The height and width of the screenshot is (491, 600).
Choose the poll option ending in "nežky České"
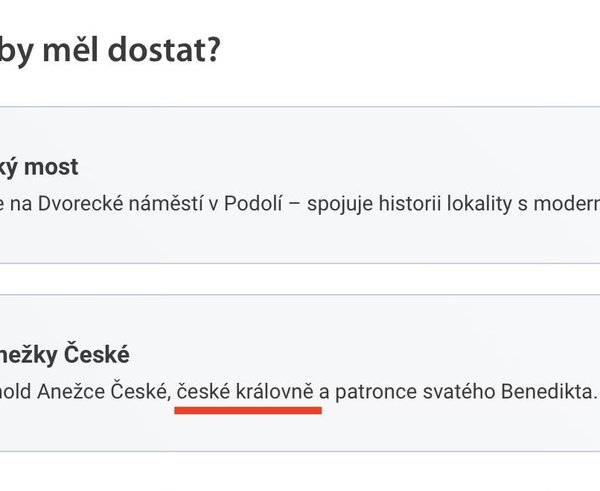coord(300,372)
